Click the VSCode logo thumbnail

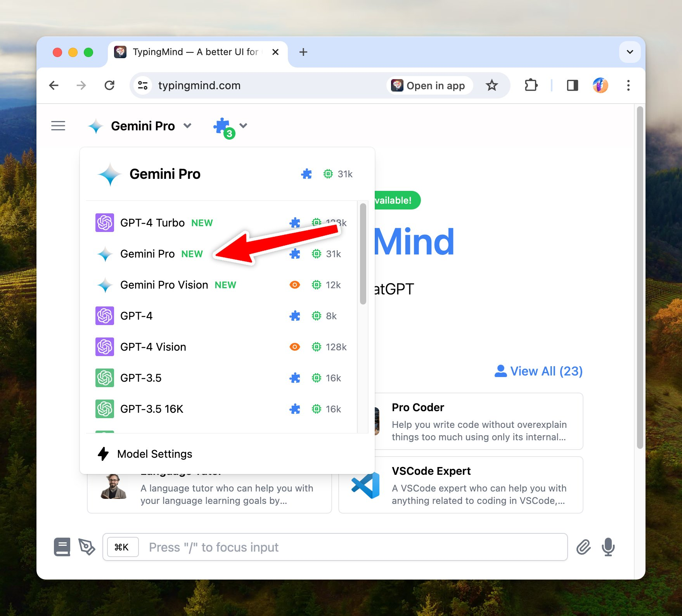(365, 485)
